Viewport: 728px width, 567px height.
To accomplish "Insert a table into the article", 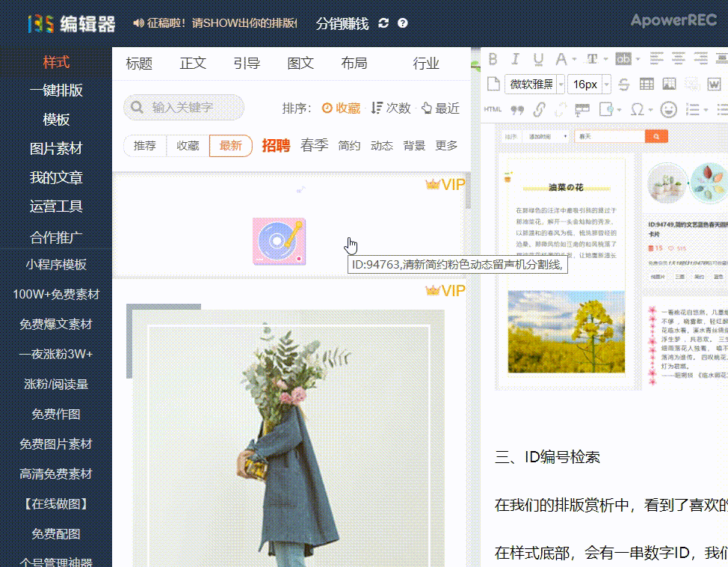I will [x=647, y=85].
